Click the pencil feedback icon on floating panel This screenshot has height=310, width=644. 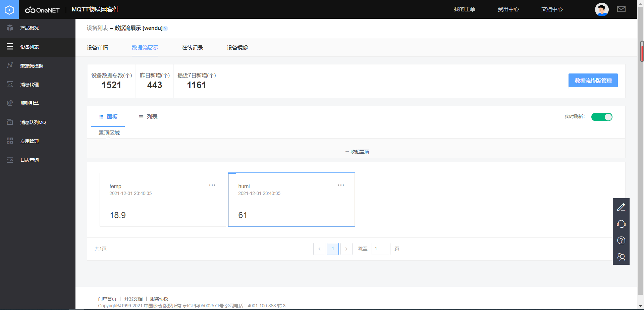(x=621, y=207)
